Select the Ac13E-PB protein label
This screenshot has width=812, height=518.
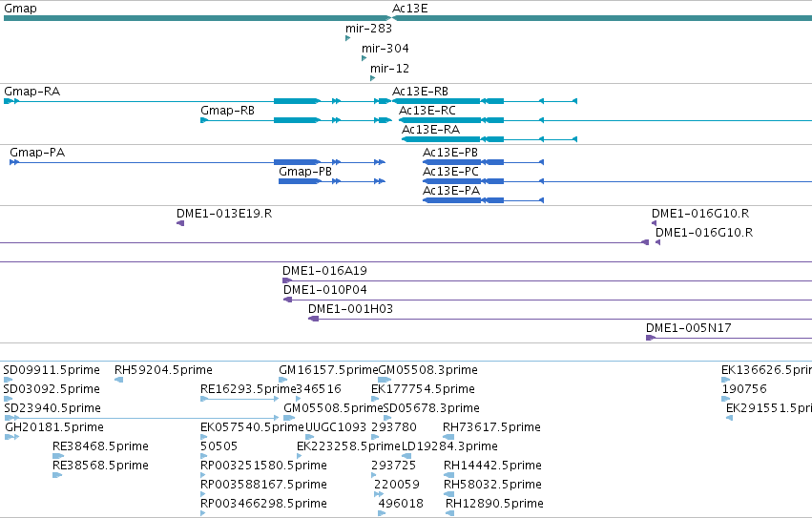point(450,153)
